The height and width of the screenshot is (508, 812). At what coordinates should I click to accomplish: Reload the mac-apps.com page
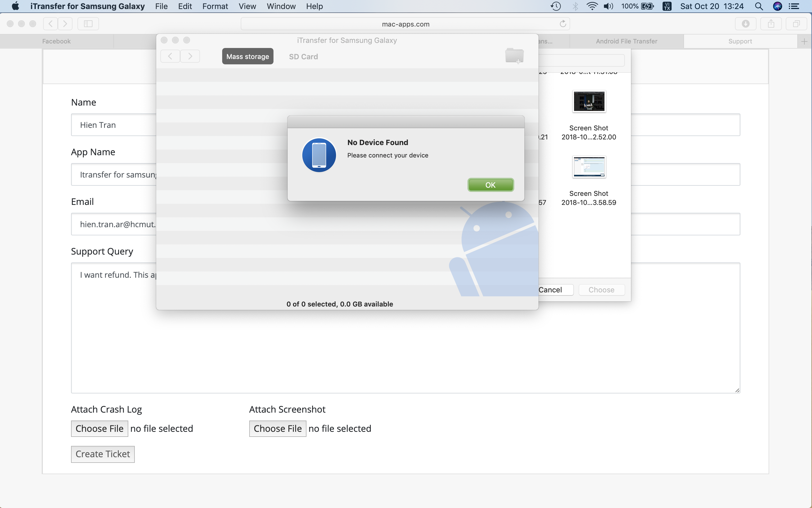coord(563,23)
